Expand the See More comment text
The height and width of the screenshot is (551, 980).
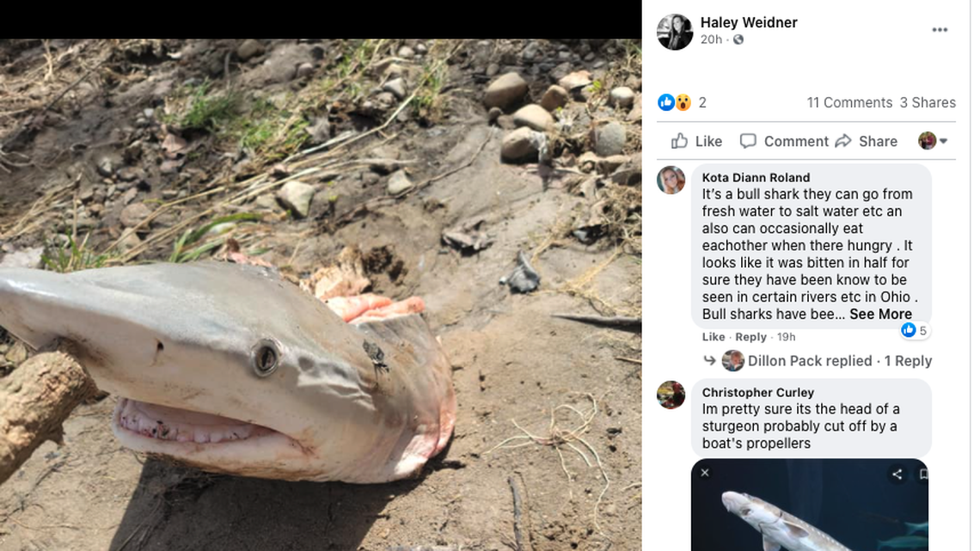pyautogui.click(x=879, y=314)
